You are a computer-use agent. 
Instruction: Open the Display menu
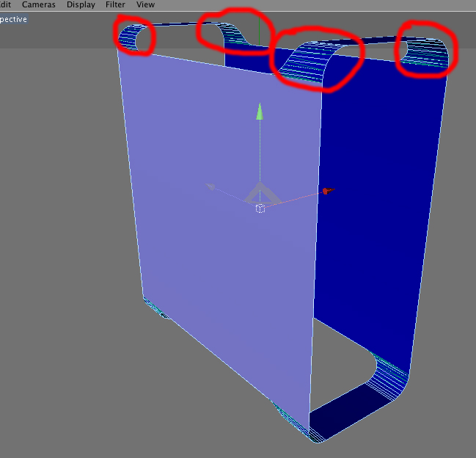click(x=81, y=4)
